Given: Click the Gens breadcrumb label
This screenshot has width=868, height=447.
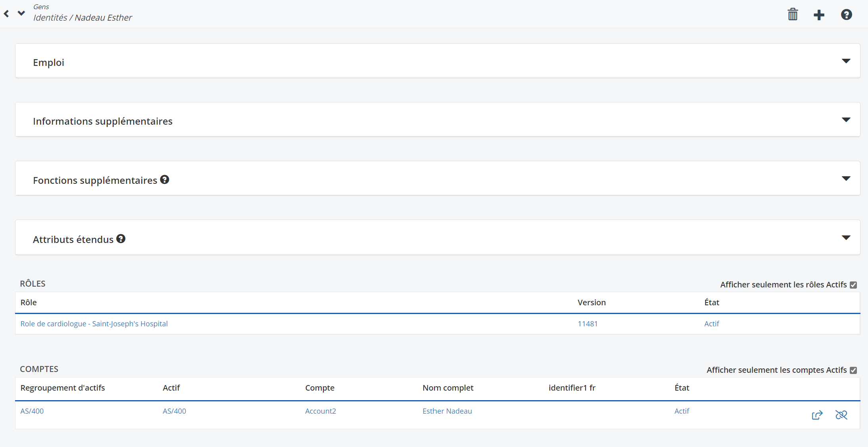Looking at the screenshot, I should point(41,7).
